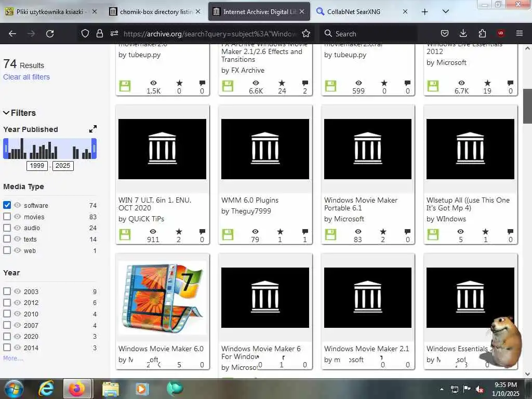Image resolution: width=532 pixels, height=399 pixels.
Task: Switch to chomik-box directory listing tab
Action: point(155,11)
